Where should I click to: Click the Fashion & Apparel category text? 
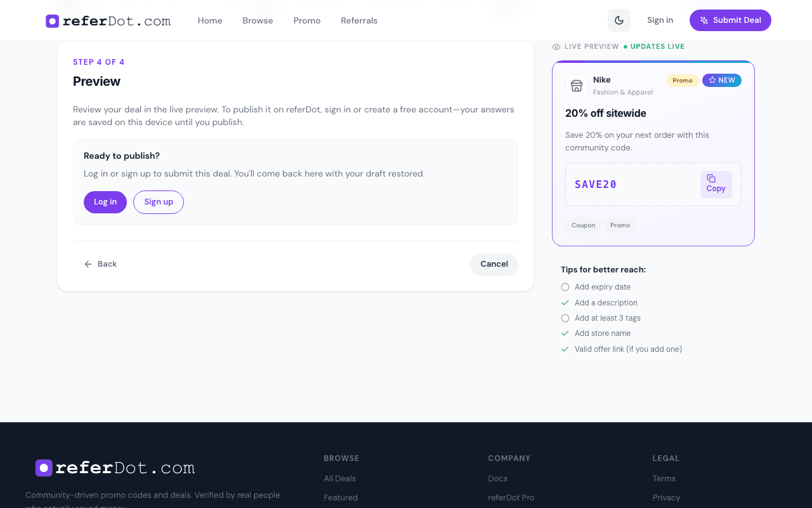[x=623, y=93]
